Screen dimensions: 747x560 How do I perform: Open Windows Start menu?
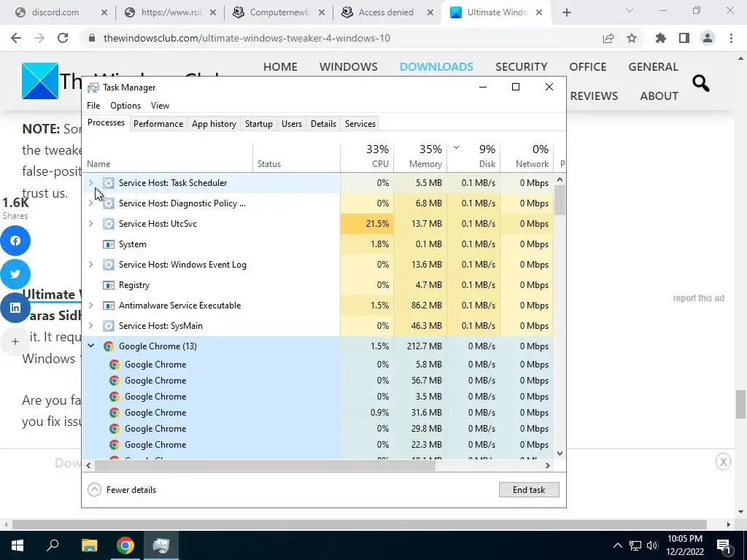(x=18, y=545)
